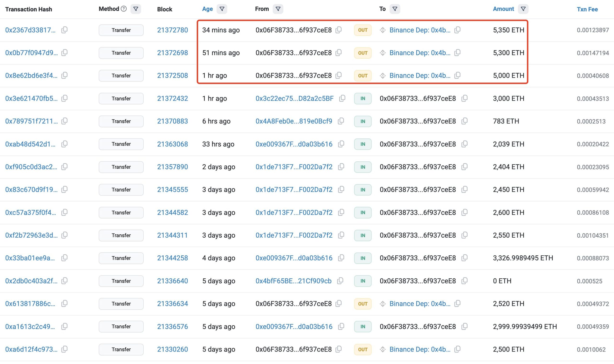This screenshot has height=364, width=614.
Task: Copy sender address 0x4bfF65BE...21Cf909cb
Action: [340, 281]
